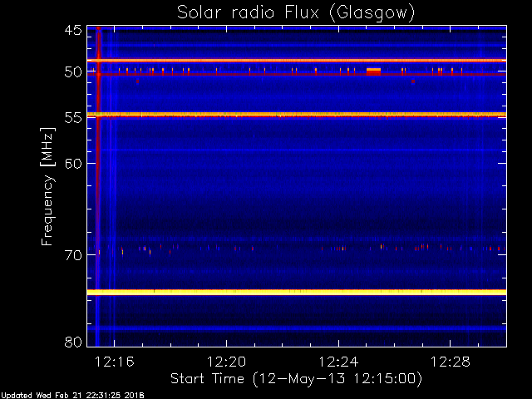This screenshot has height=399, width=532.
Task: Click the 60 frequency tick label
Action: tap(73, 163)
